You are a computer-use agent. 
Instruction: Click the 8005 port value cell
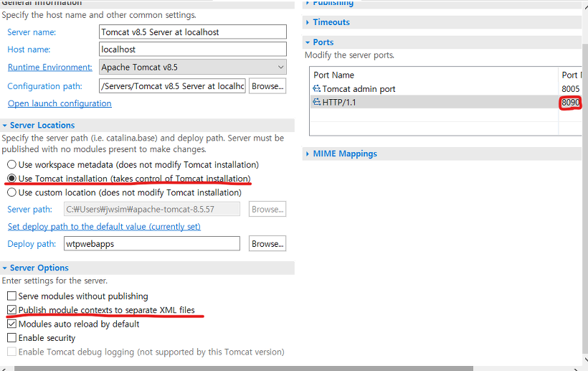(570, 88)
